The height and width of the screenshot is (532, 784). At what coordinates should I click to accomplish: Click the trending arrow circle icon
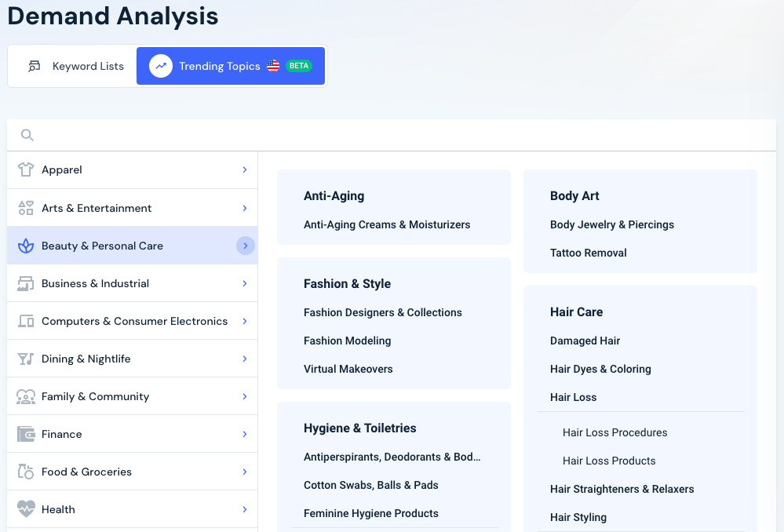pos(161,66)
